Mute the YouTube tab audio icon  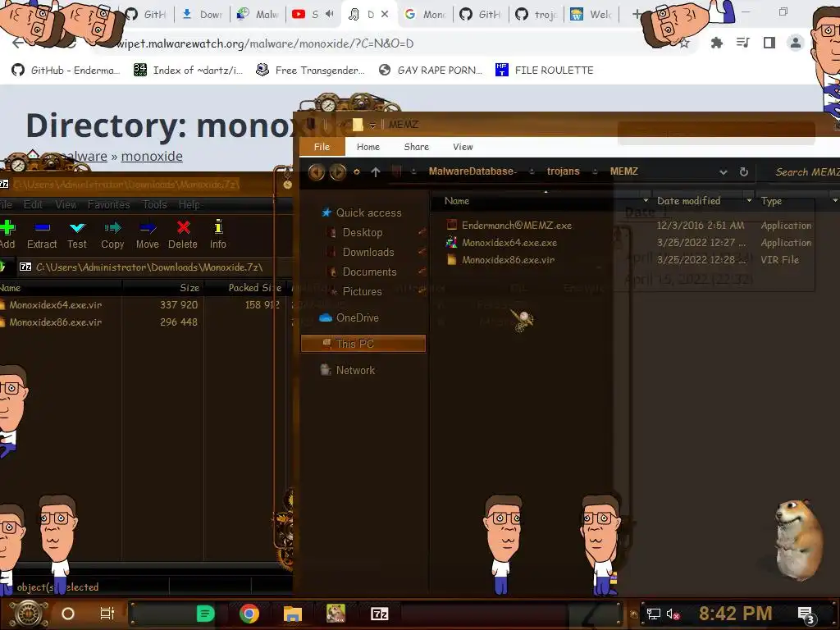pos(330,15)
